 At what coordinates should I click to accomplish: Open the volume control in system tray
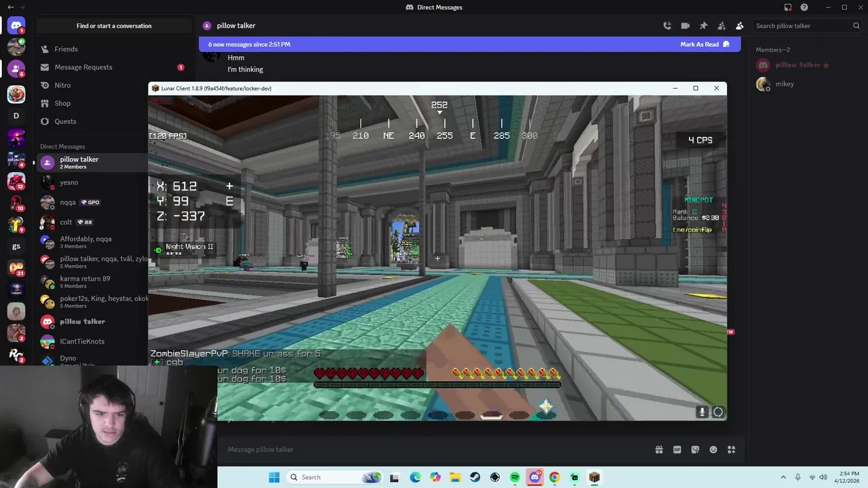[823, 477]
